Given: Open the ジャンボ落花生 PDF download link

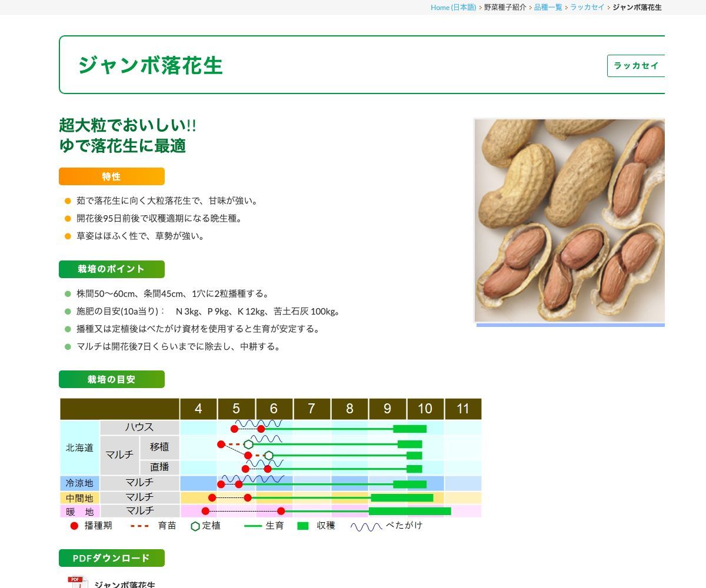Looking at the screenshot, I should (125, 584).
